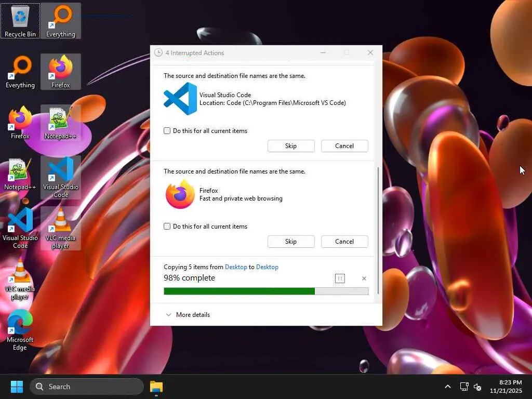This screenshot has width=532, height=399.
Task: Check 'Do this for all' under Visual Studio Code
Action: tap(167, 130)
